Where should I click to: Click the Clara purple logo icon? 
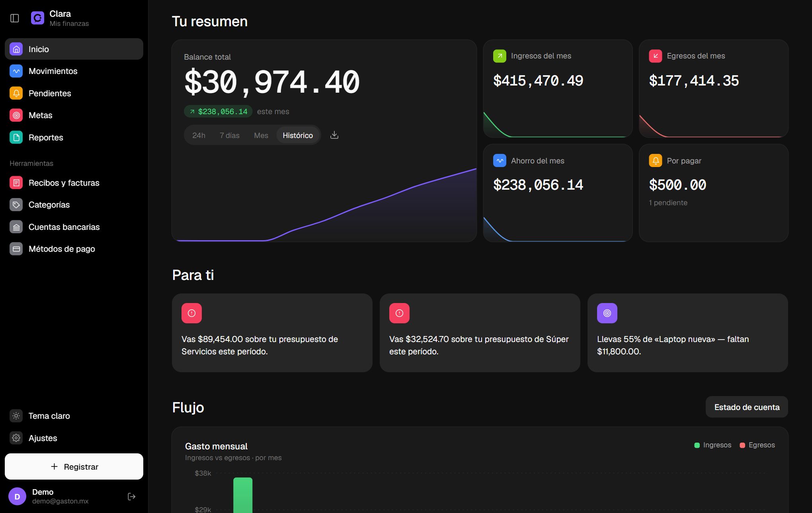tap(37, 18)
